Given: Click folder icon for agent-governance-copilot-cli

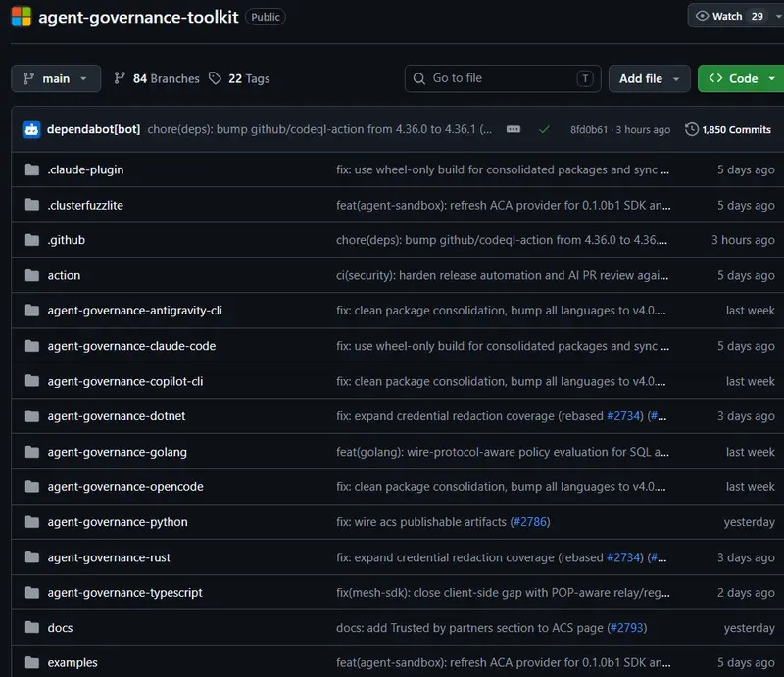Looking at the screenshot, I should [x=32, y=381].
